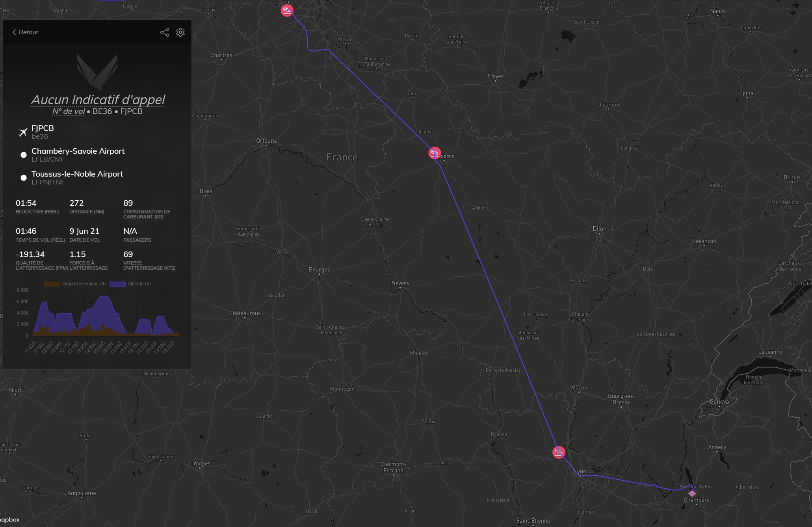This screenshot has height=527, width=812.
Task: Click the N° de vol link
Action: tap(69, 112)
